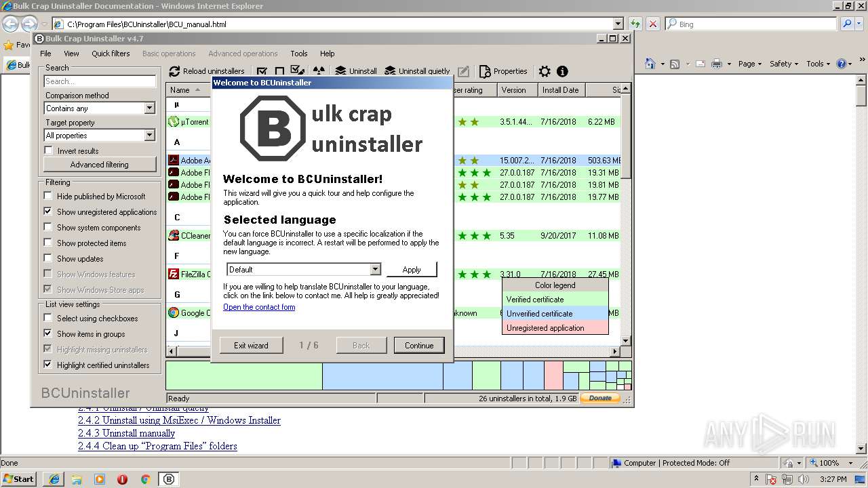Image resolution: width=868 pixels, height=488 pixels.
Task: Open the View menu in BCUninstaller
Action: tap(71, 54)
